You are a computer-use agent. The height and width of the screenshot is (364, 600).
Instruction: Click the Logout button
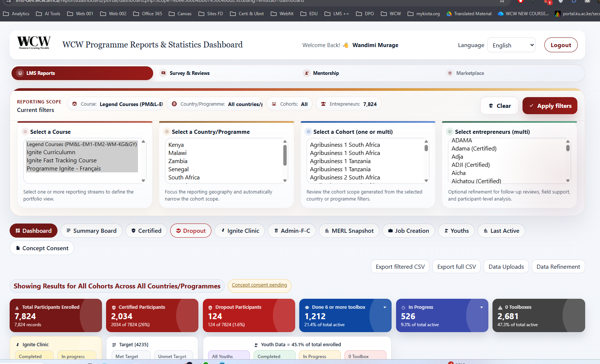[561, 45]
